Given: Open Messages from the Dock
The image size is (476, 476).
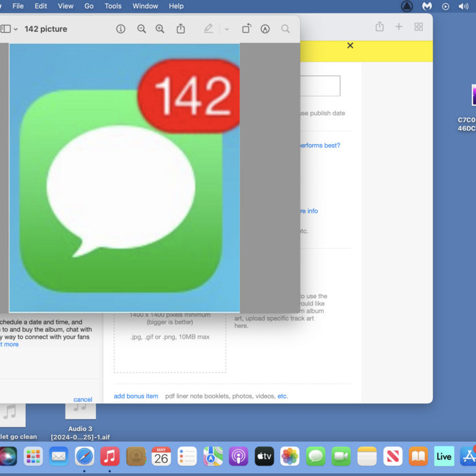Looking at the screenshot, I should pyautogui.click(x=316, y=456).
